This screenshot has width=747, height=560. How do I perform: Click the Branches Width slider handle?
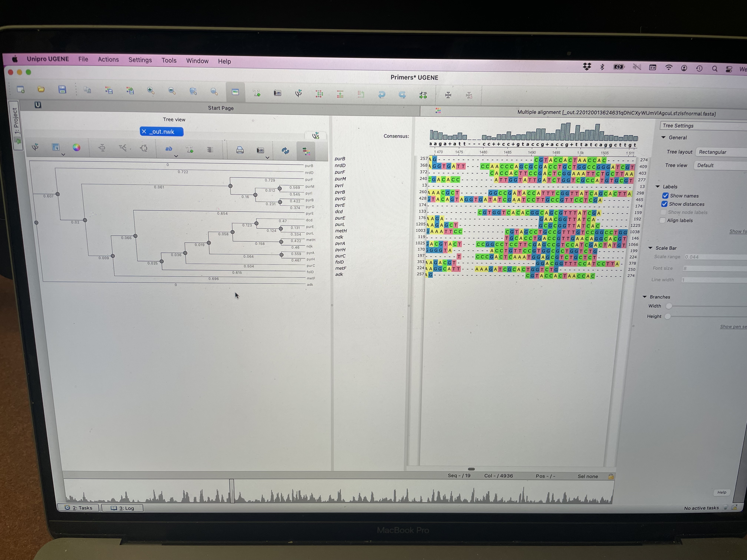point(669,306)
